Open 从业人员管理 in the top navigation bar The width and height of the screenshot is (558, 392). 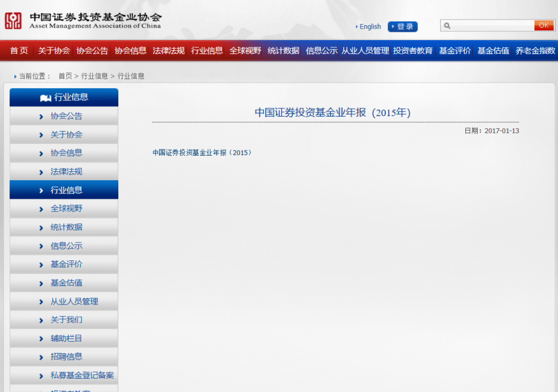365,51
